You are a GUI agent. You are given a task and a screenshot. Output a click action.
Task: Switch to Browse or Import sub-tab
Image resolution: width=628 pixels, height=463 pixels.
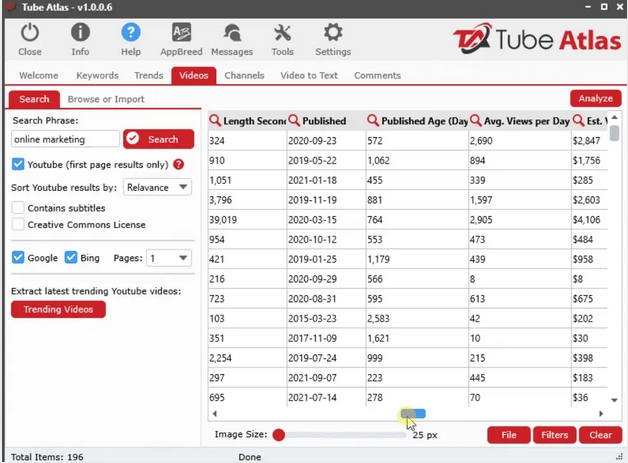coord(106,99)
